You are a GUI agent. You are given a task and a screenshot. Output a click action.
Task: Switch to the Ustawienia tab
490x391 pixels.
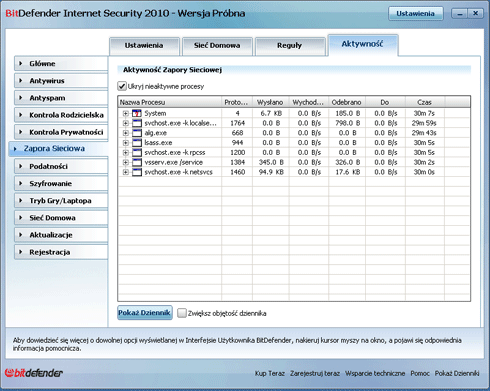pos(144,46)
